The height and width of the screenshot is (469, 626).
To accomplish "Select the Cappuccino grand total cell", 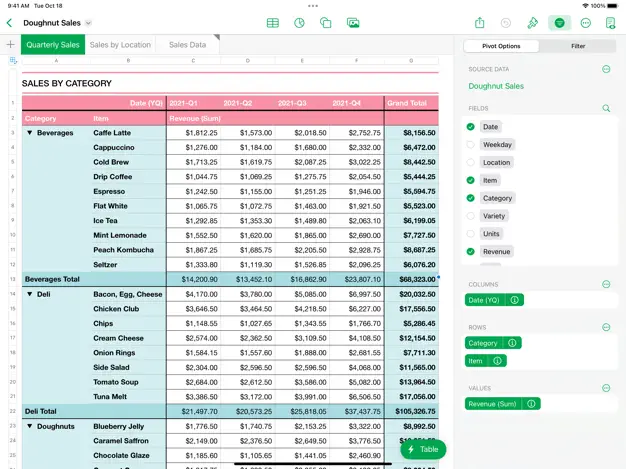I will 411,148.
